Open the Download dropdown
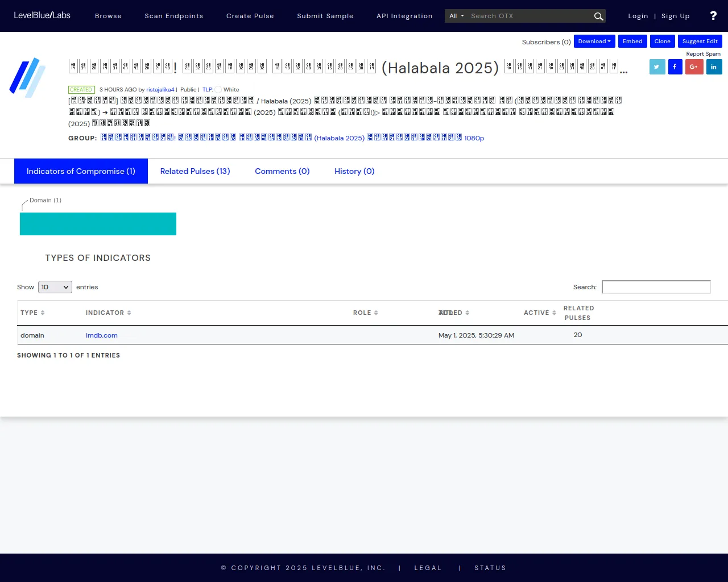Screen dimensions: 728x582 click(x=594, y=41)
